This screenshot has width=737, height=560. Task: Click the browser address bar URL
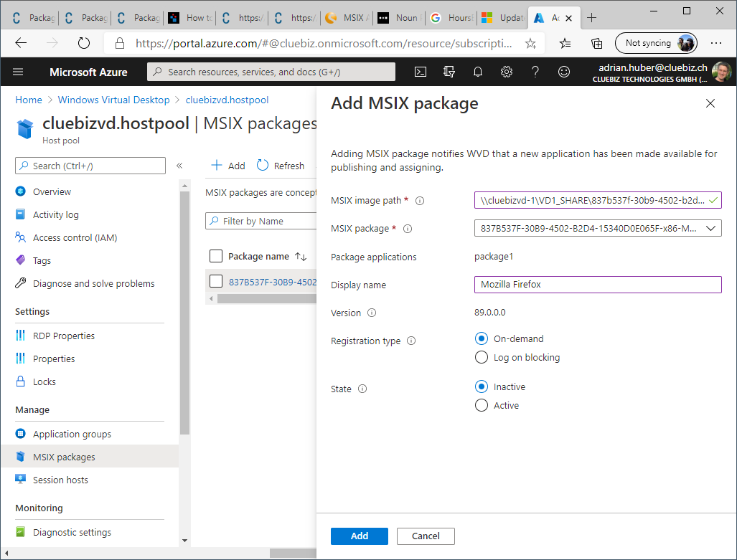click(x=324, y=44)
